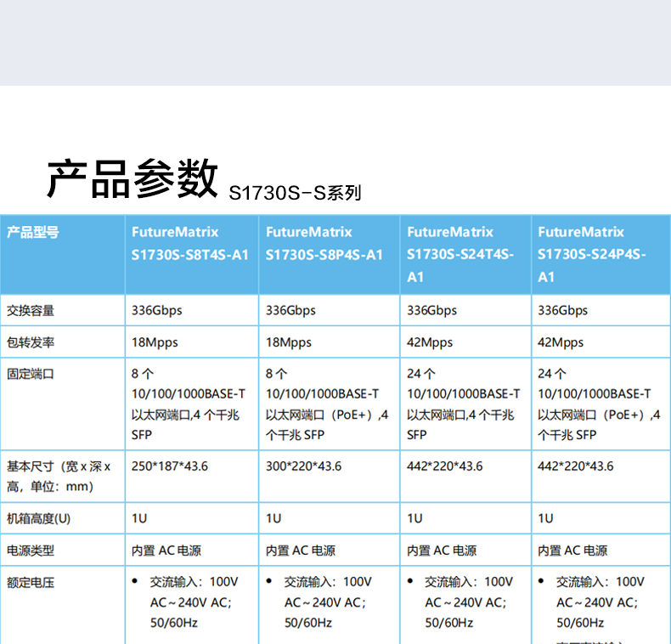Click 1U under S1730S-S24T4S-A1

[x=414, y=518]
